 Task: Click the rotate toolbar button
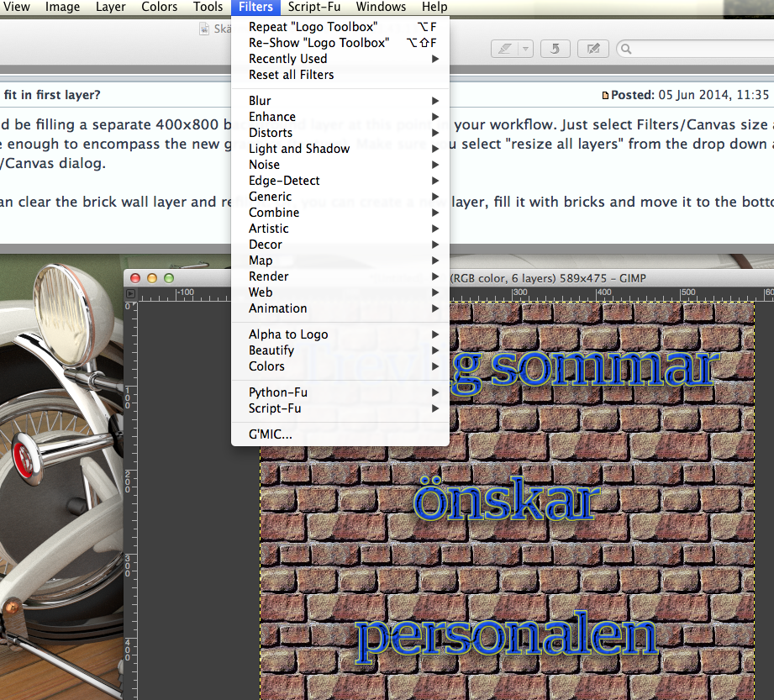(555, 49)
